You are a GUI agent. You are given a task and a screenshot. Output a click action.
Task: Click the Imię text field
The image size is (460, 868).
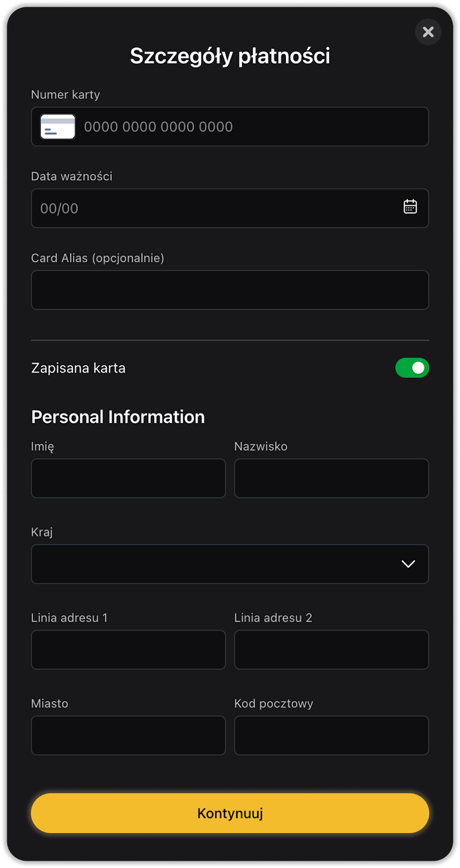129,478
